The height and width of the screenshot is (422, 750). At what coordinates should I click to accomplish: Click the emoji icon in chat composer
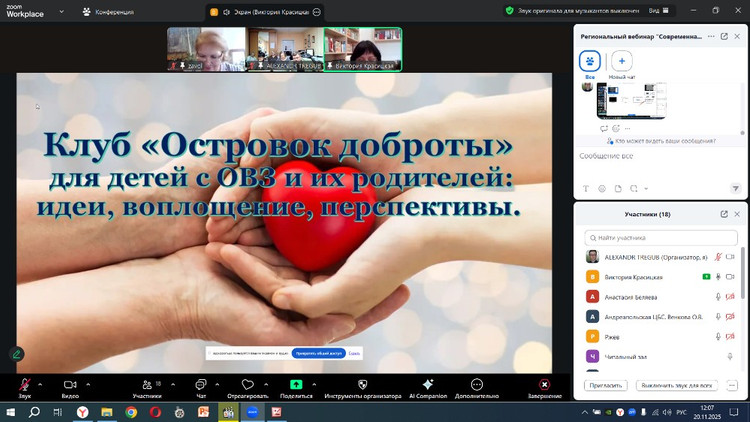pyautogui.click(x=602, y=188)
